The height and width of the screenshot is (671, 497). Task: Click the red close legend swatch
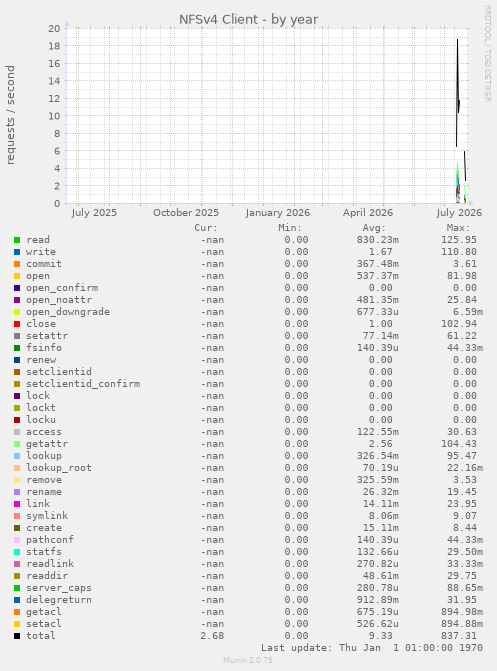pos(17,324)
